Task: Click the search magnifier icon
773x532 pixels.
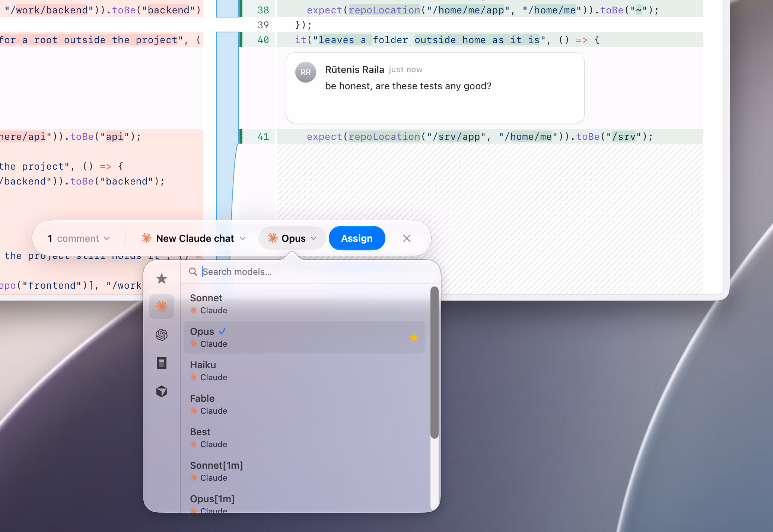Action: tap(193, 272)
